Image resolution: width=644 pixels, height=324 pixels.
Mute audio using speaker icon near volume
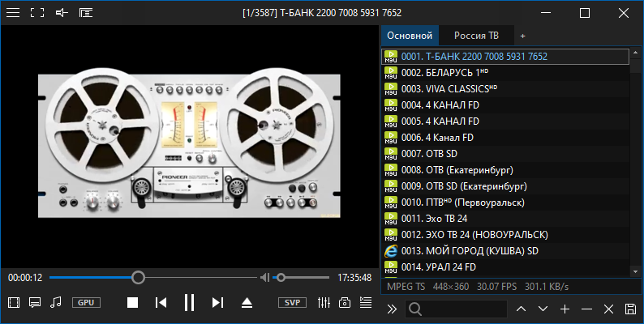point(265,278)
